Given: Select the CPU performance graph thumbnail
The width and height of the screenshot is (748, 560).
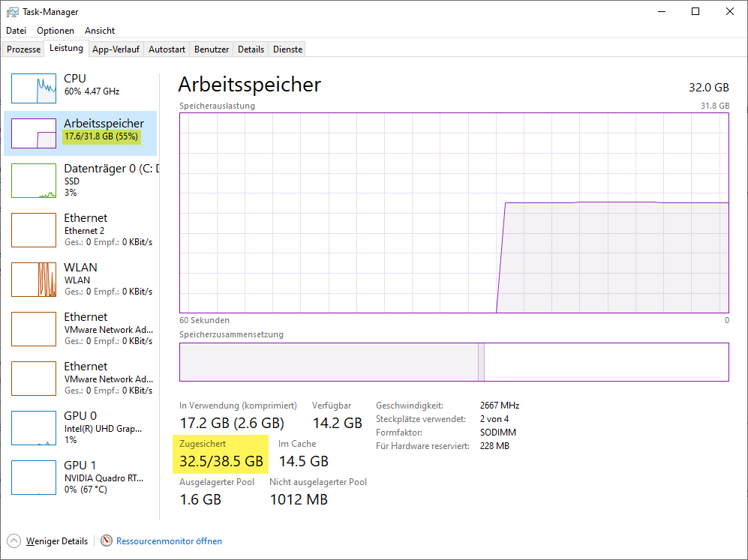Looking at the screenshot, I should pos(34,88).
